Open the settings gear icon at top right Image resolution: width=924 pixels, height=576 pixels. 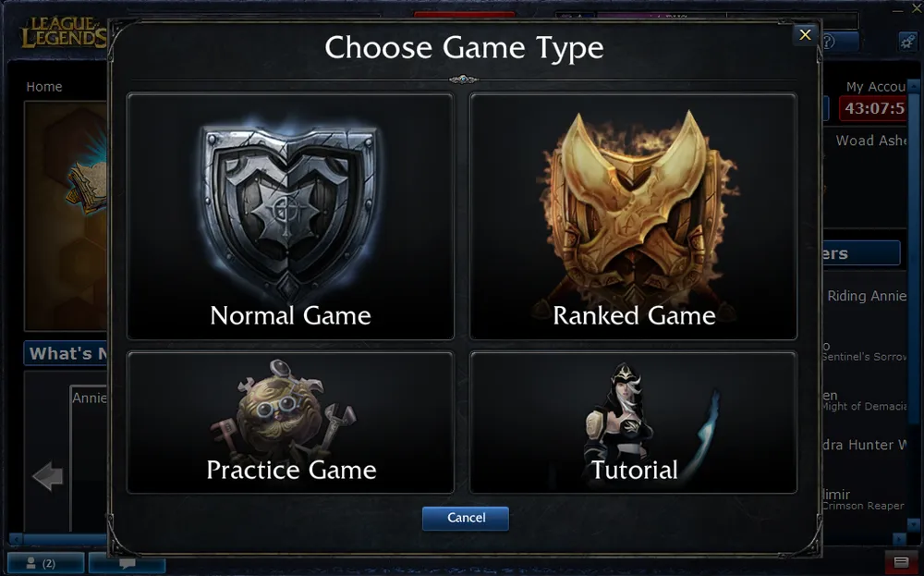907,41
